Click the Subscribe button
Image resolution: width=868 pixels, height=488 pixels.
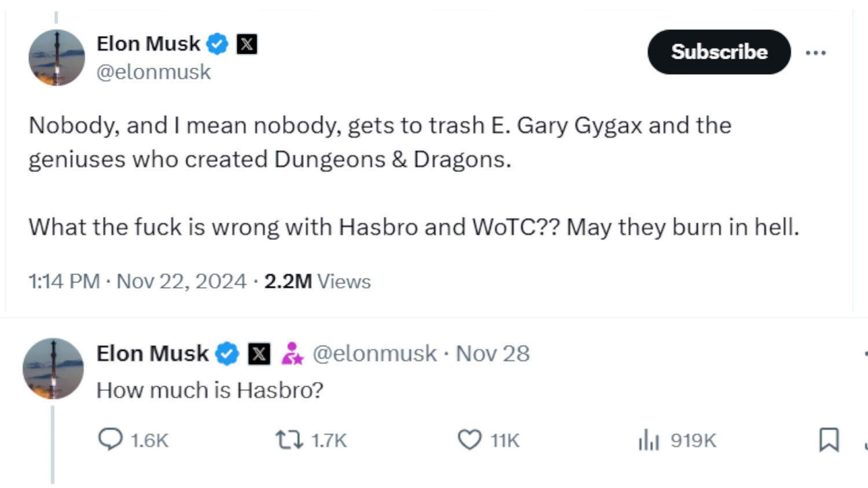(x=719, y=52)
